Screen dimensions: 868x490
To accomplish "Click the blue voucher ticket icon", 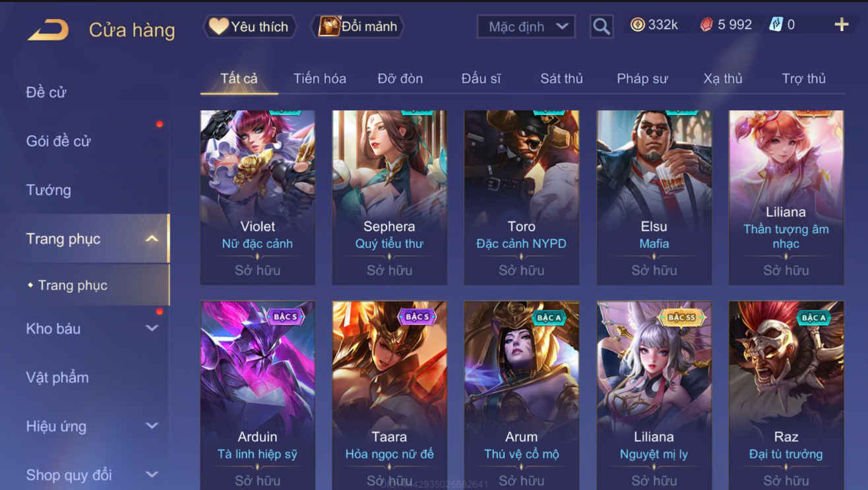I will pos(776,25).
